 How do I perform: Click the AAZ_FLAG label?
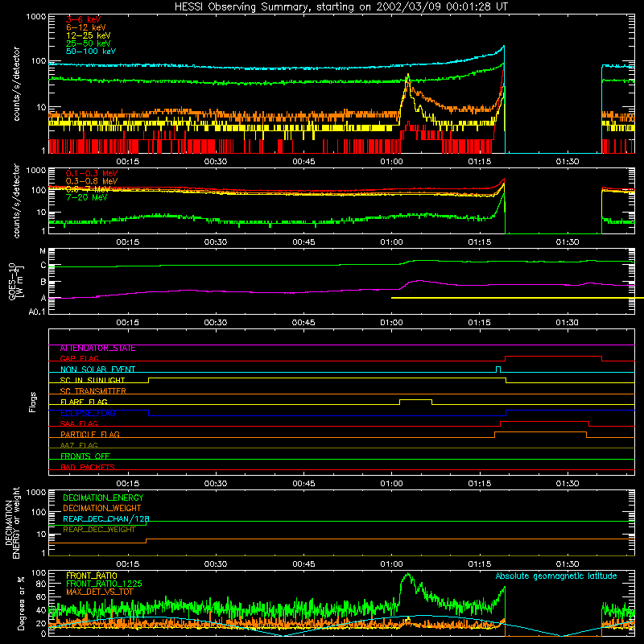(x=79, y=445)
